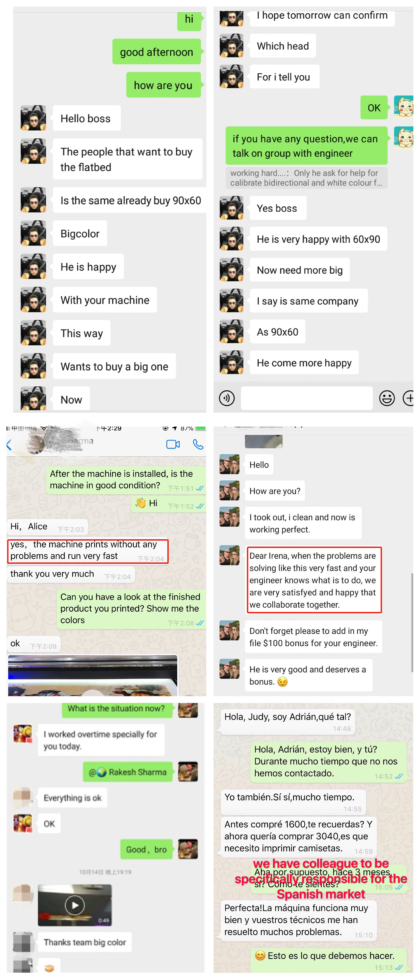Select the 'Thanks team big color' message
This screenshot has height=980, width=420.
pyautogui.click(x=85, y=942)
